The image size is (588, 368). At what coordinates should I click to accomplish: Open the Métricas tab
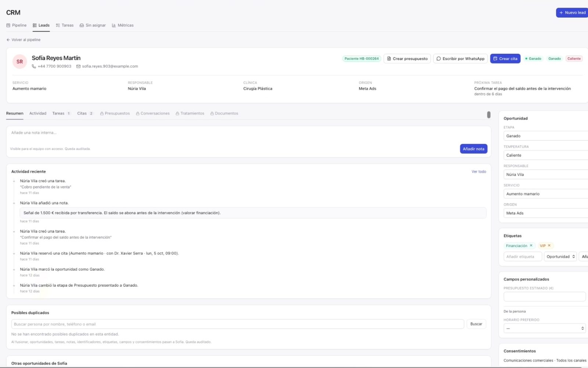[x=123, y=25]
